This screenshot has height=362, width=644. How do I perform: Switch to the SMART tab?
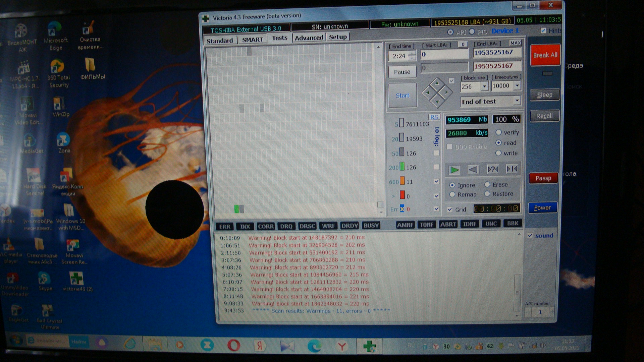pos(252,40)
